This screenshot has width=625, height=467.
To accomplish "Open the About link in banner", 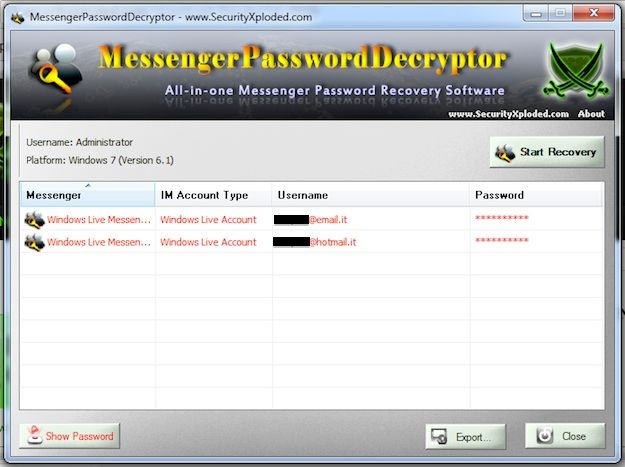I will pyautogui.click(x=591, y=114).
